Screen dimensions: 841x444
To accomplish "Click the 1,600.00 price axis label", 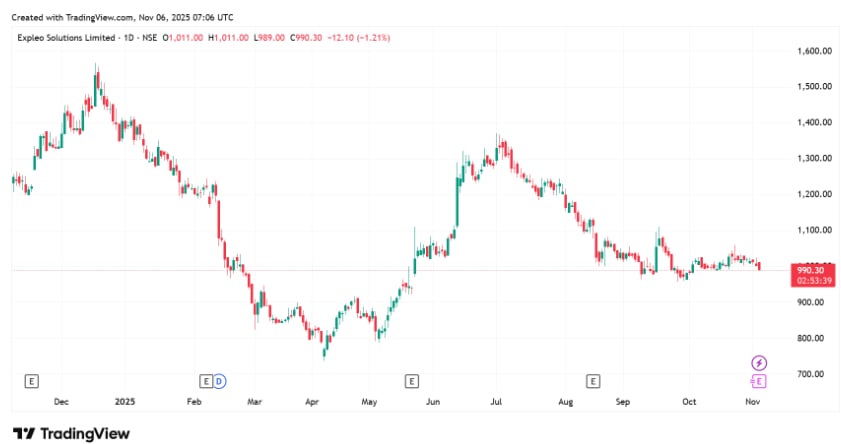I will tap(816, 51).
